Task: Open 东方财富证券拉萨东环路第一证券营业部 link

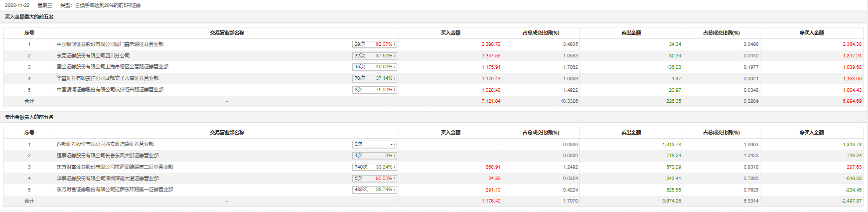Action: (x=115, y=190)
